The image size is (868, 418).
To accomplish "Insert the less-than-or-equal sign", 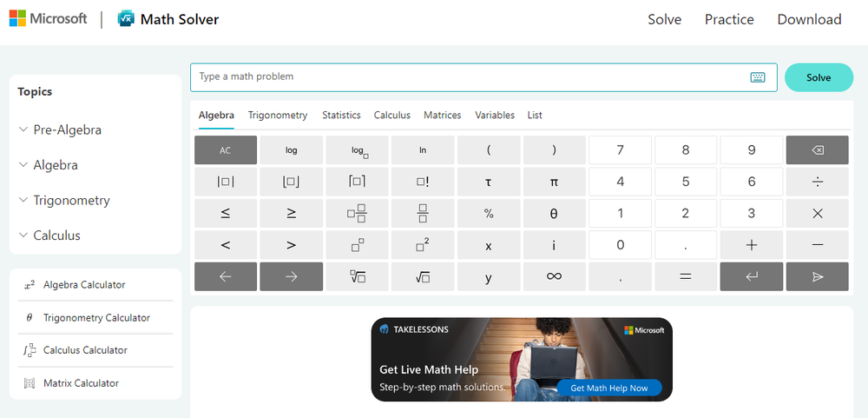I will click(226, 214).
